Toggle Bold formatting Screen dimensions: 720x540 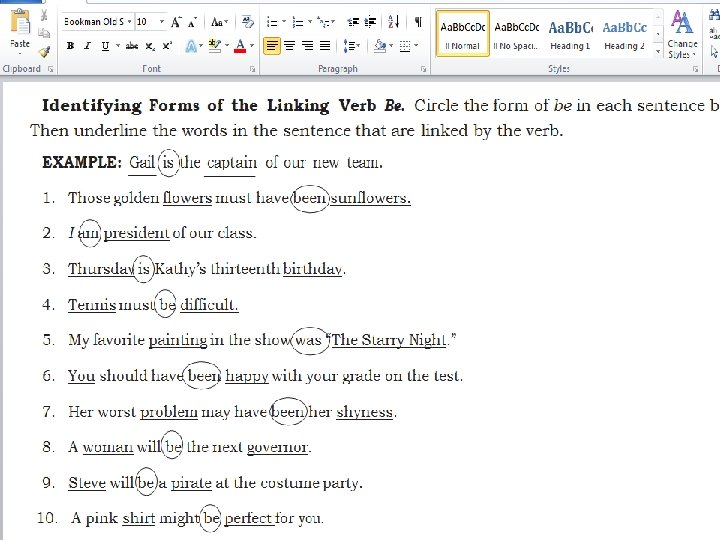[x=70, y=46]
